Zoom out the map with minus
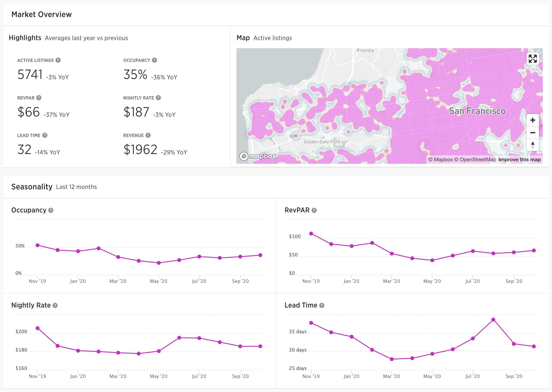This screenshot has width=552, height=392. (532, 132)
